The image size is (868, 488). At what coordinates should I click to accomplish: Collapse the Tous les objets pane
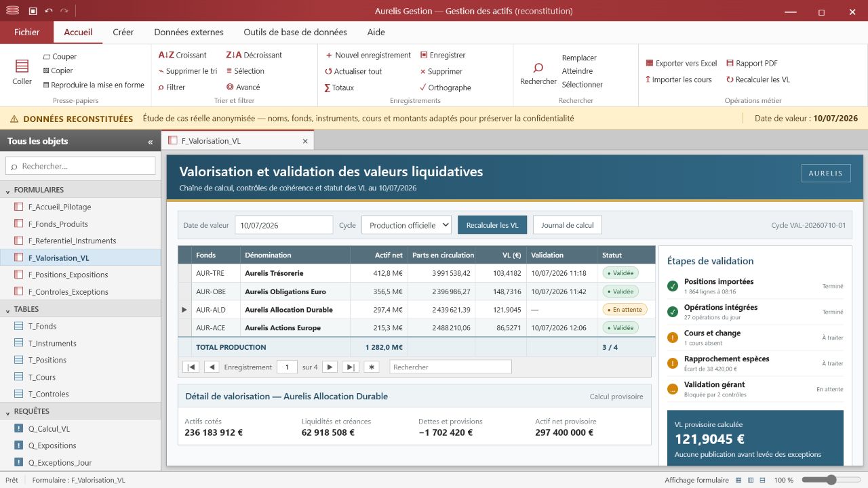(x=151, y=142)
